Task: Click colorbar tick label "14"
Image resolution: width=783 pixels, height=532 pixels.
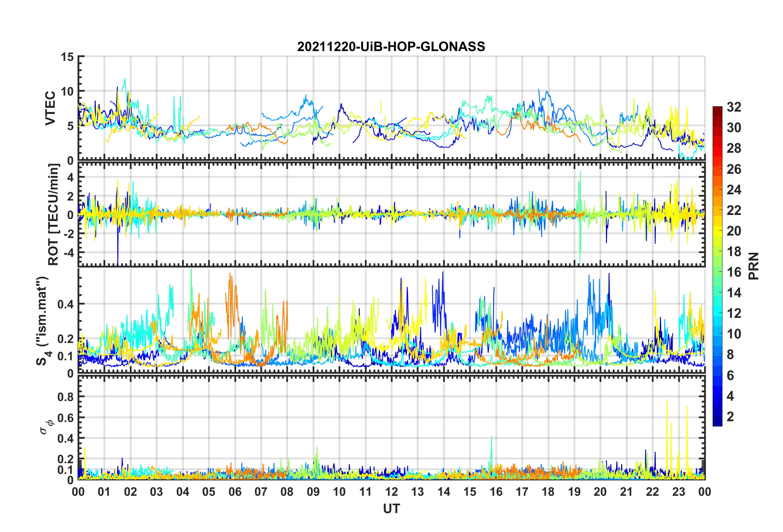Action: click(734, 292)
